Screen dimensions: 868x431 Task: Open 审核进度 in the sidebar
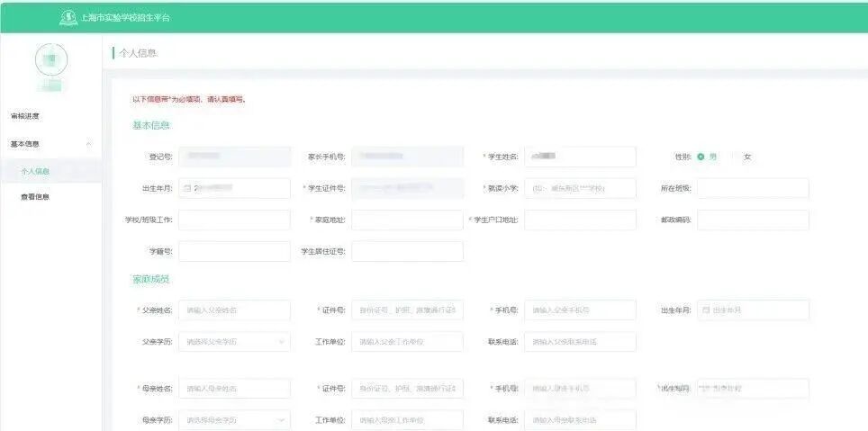pyautogui.click(x=25, y=116)
